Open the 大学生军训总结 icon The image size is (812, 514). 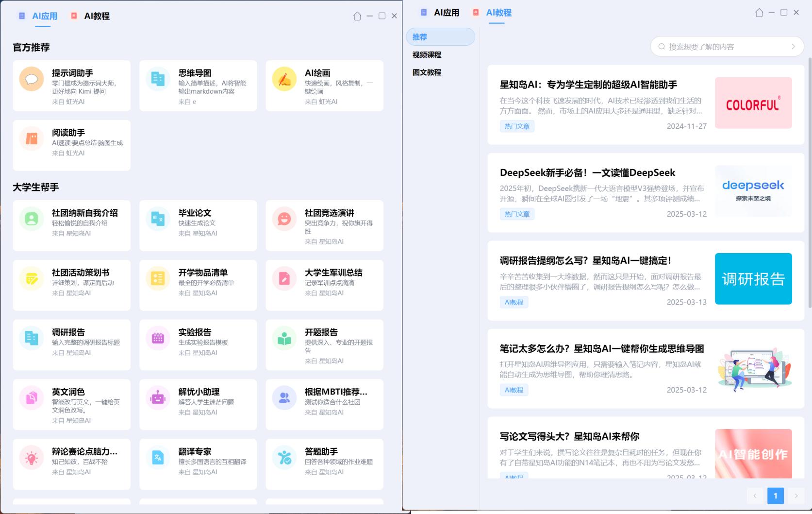tap(284, 278)
